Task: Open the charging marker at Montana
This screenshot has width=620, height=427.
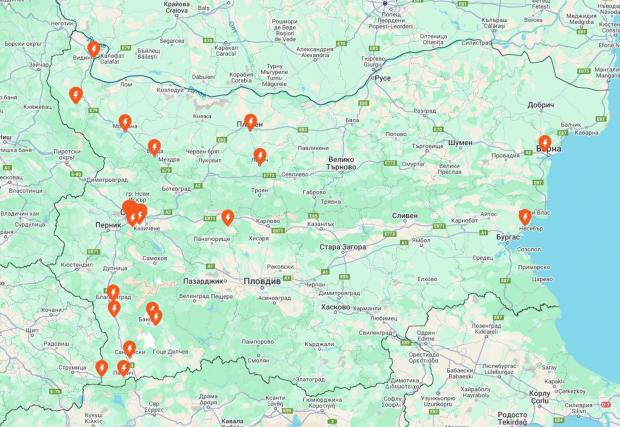Action: (x=125, y=123)
